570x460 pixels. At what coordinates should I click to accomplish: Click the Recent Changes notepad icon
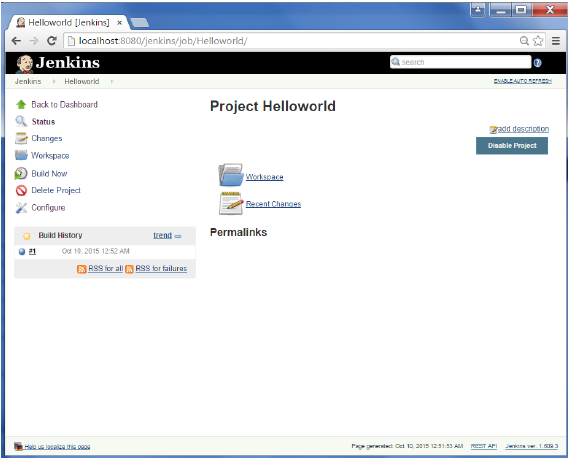pyautogui.click(x=231, y=203)
